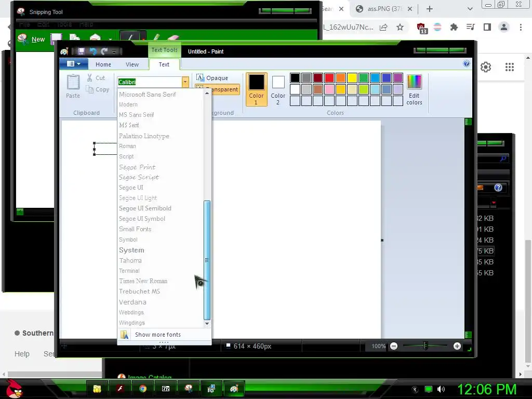The width and height of the screenshot is (532, 399).
Task: Open the font family dropdown arrow
Action: point(185,82)
